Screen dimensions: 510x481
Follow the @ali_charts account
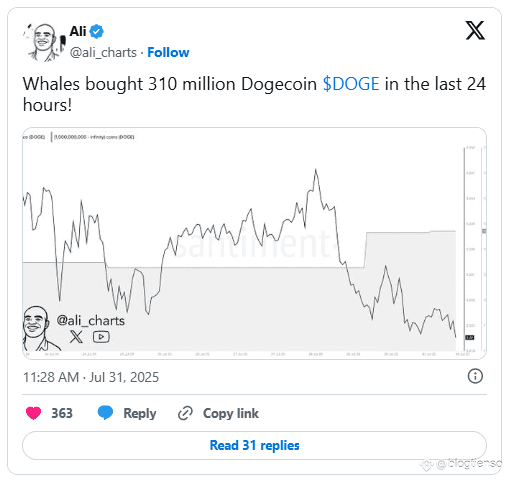(x=168, y=52)
